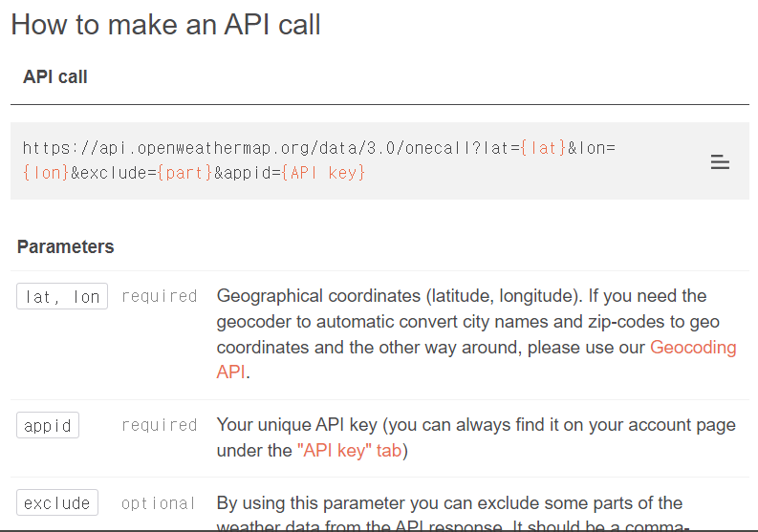
Task: Click the "API call" section header
Action: point(55,76)
